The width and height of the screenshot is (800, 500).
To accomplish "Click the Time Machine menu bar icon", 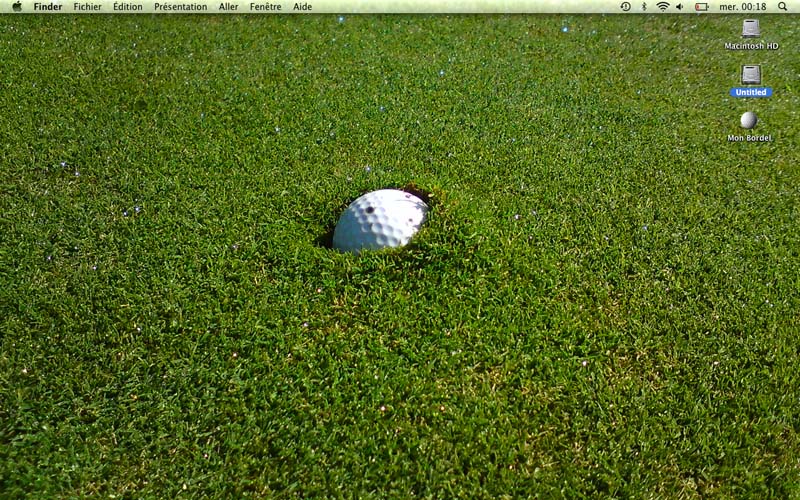I will click(625, 7).
